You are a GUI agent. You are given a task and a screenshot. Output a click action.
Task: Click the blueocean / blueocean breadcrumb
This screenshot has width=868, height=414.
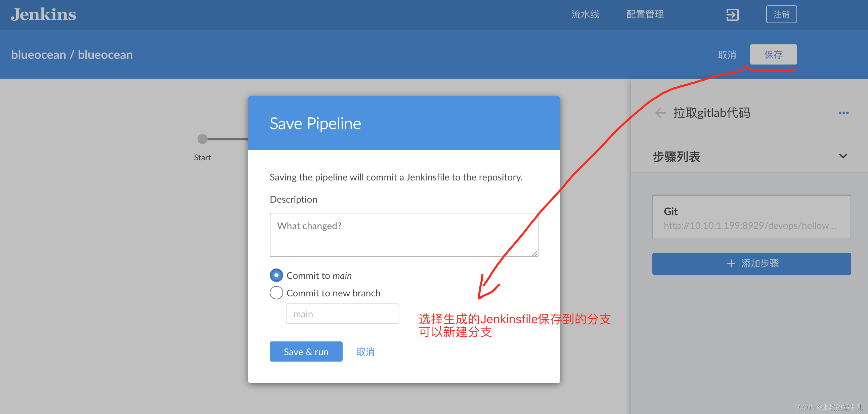(x=72, y=55)
